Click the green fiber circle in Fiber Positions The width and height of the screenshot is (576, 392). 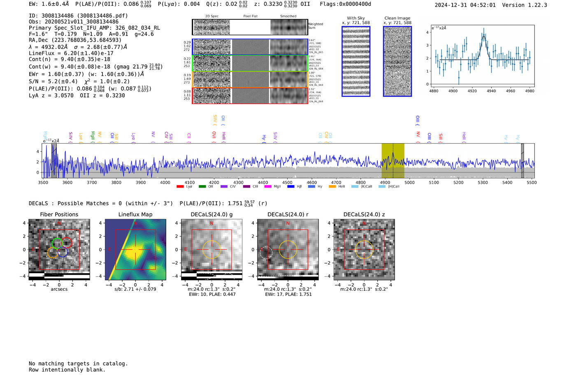click(57, 243)
